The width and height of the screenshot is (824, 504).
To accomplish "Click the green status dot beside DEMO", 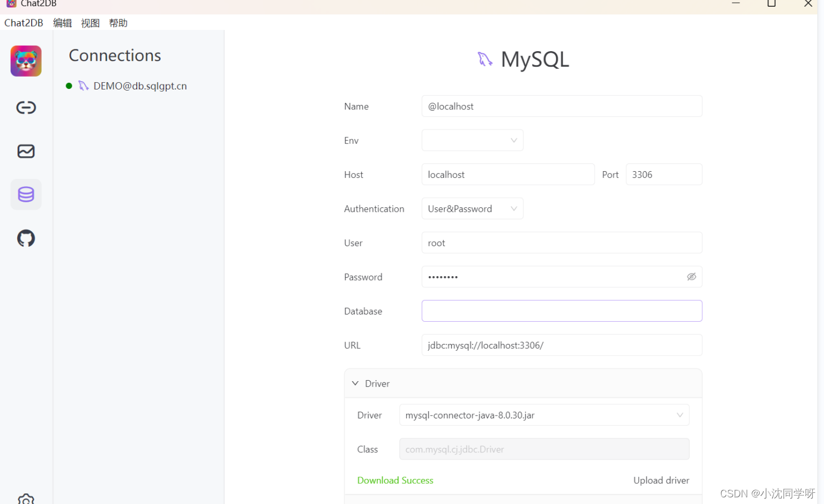I will [x=69, y=86].
